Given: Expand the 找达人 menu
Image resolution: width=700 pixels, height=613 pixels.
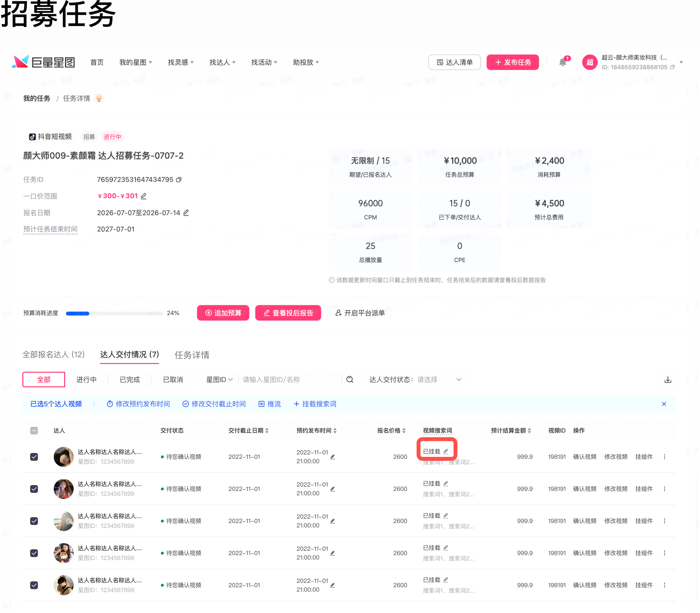Looking at the screenshot, I should tap(222, 62).
